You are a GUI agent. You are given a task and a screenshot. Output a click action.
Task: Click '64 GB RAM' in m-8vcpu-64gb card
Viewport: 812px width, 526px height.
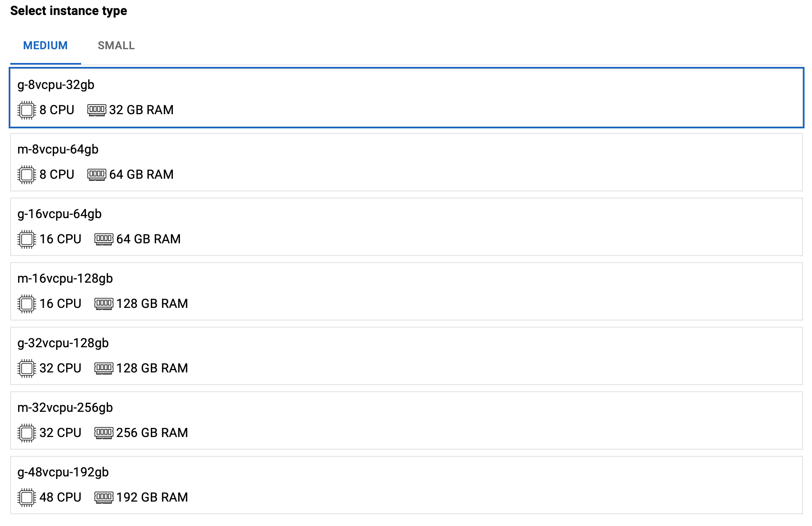point(141,174)
